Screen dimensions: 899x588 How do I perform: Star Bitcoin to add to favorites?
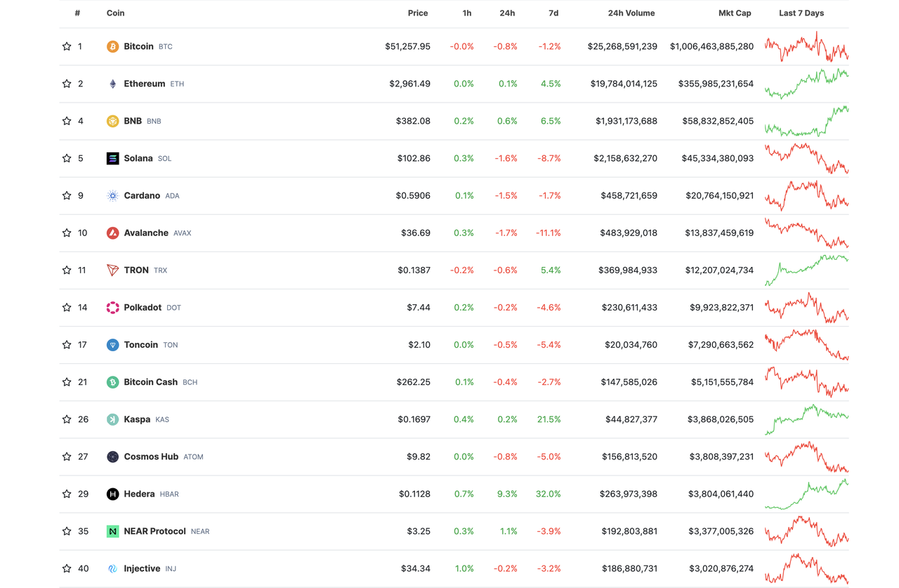click(67, 46)
